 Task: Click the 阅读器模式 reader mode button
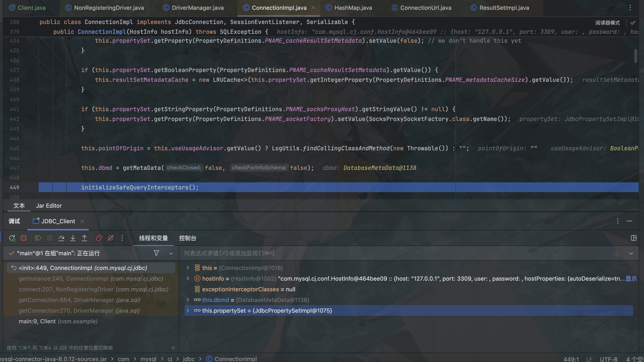607,23
